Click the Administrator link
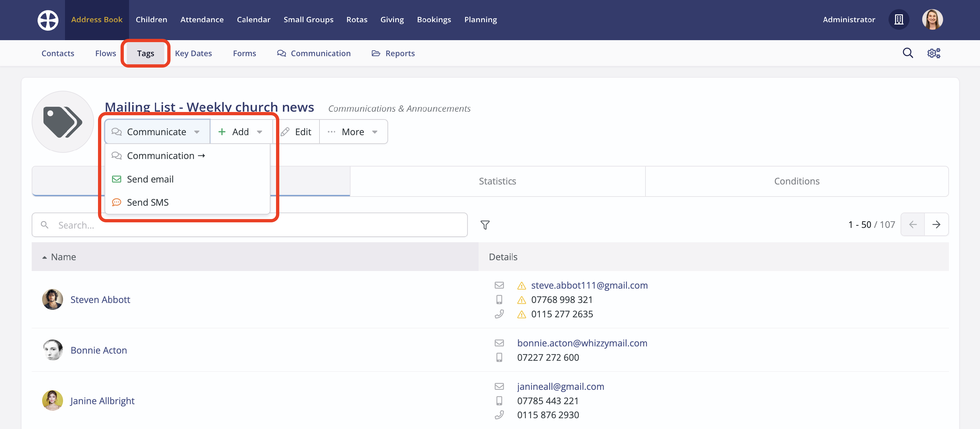Screen dimensions: 980x429 point(849,19)
